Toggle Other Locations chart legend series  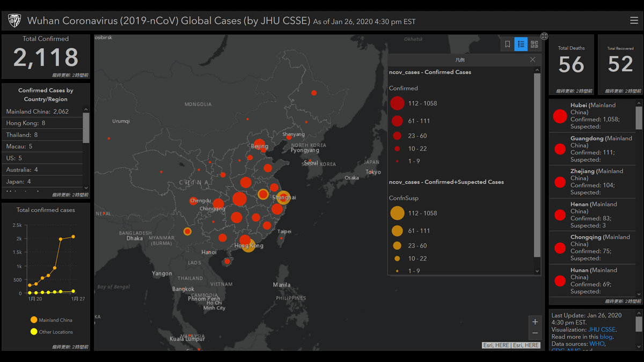point(52,332)
